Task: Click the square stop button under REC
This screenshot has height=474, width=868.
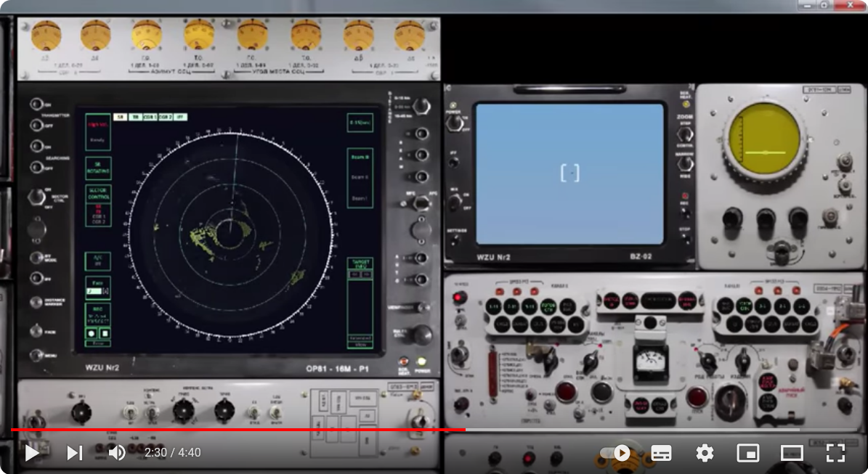Action: coord(105,333)
